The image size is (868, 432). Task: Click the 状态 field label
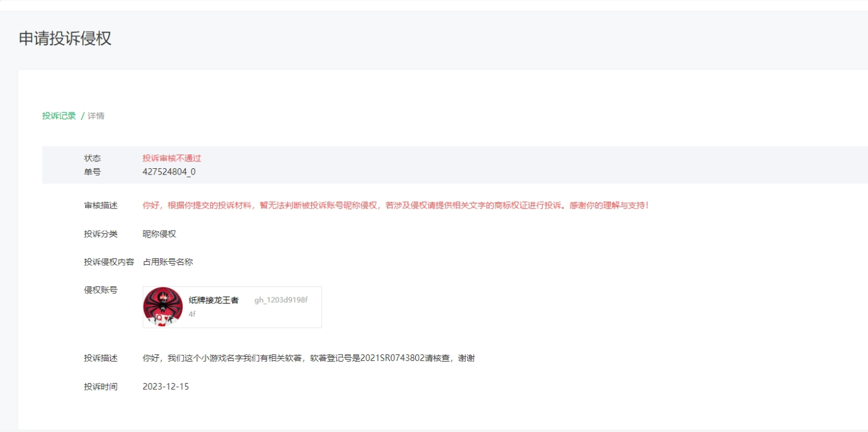click(x=92, y=158)
